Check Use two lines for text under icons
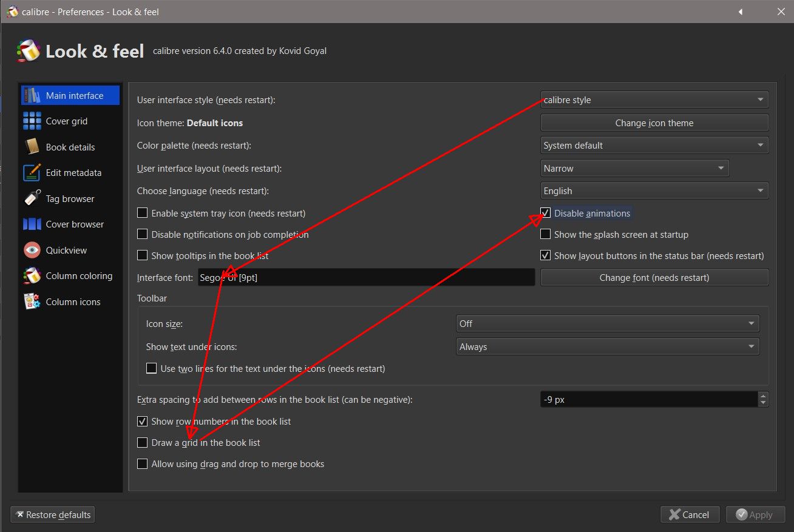 tap(151, 368)
